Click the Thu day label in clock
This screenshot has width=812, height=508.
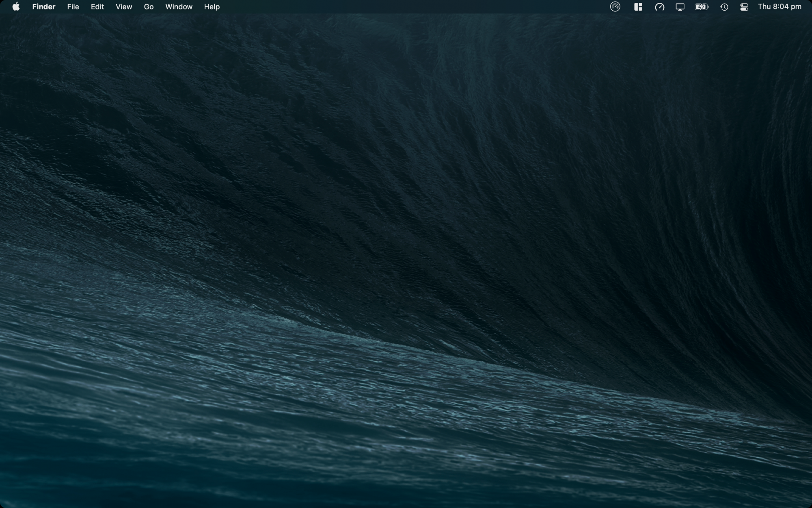tap(764, 7)
